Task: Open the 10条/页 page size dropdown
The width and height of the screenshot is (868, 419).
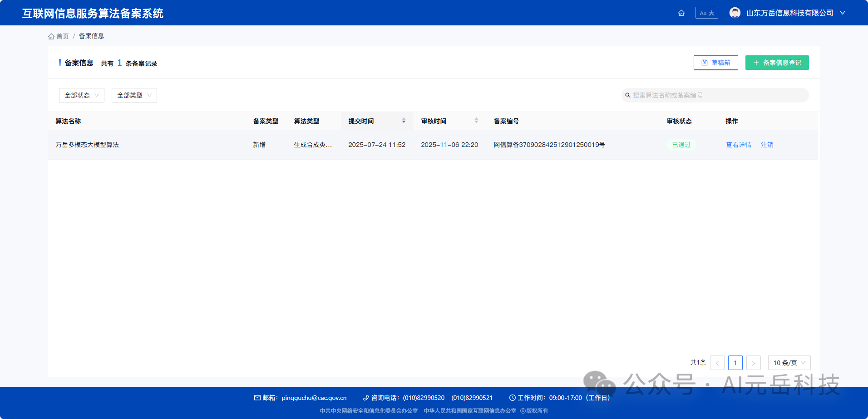Action: pos(789,363)
